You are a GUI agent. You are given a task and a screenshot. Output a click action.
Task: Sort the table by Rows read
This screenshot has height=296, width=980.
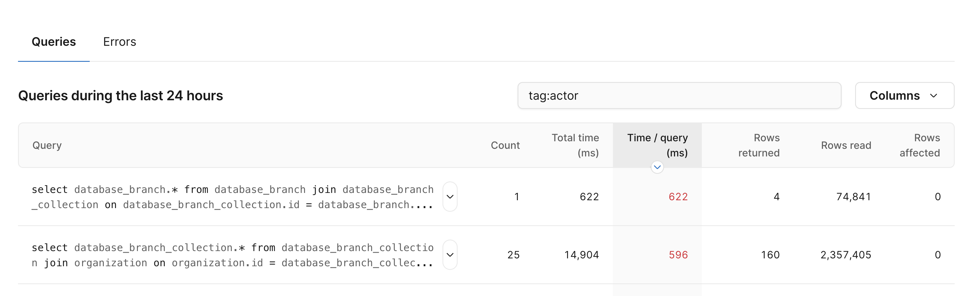point(846,145)
